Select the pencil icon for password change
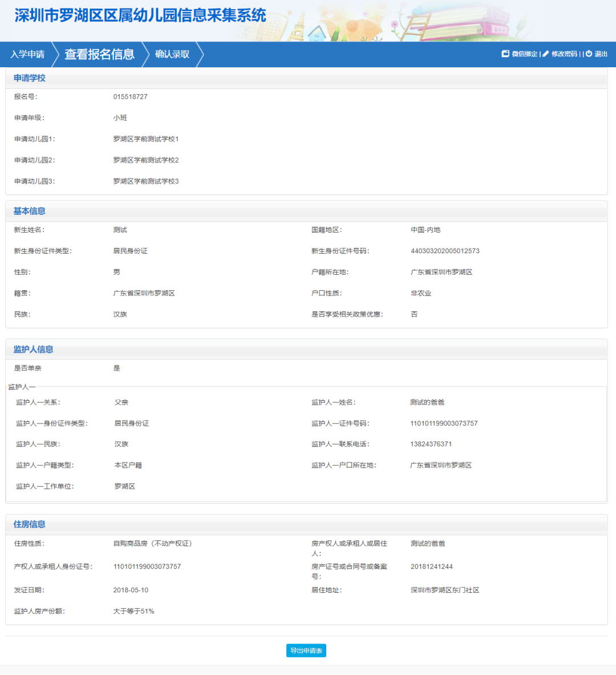Image resolution: width=616 pixels, height=675 pixels. point(546,54)
